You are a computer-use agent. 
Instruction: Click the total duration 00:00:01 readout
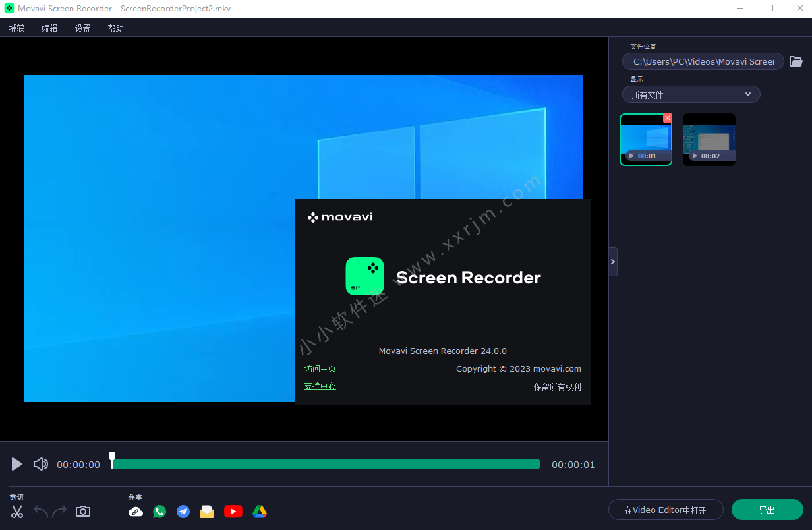[573, 465]
